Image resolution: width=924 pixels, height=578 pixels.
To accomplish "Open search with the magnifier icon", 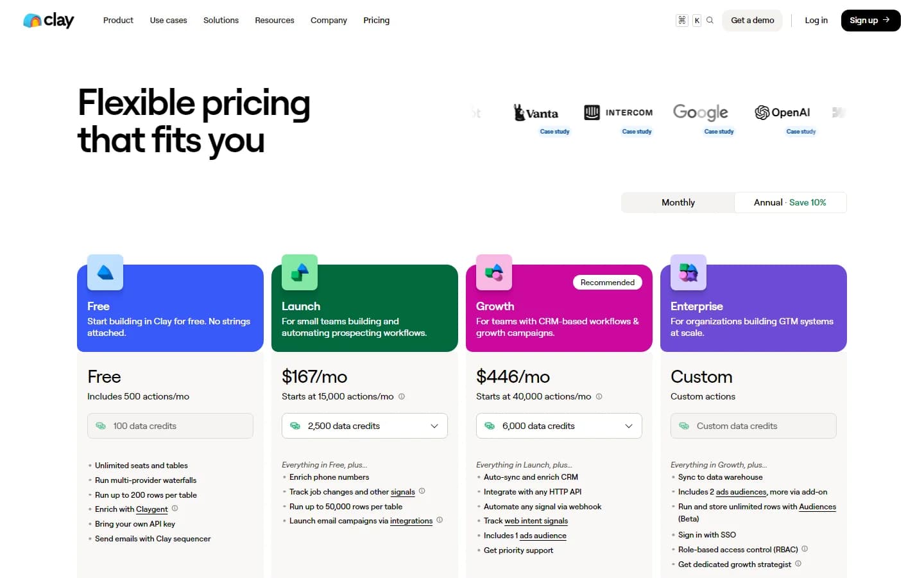I will (x=710, y=20).
